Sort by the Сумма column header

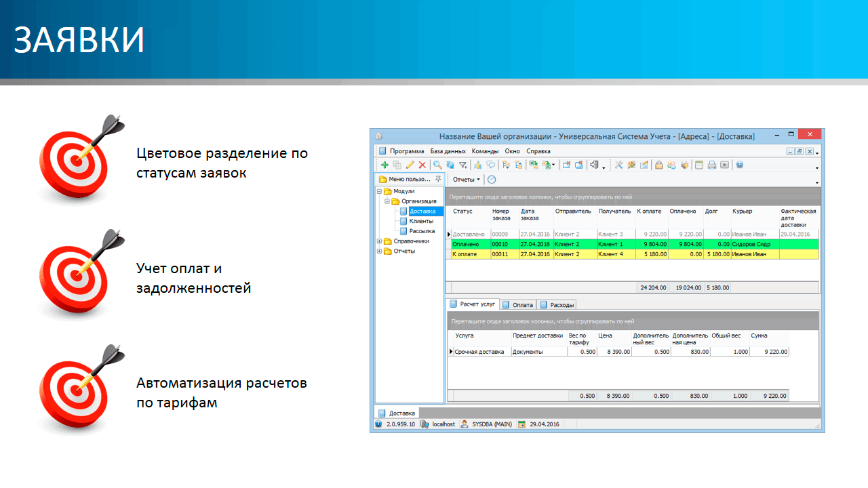[769, 340]
